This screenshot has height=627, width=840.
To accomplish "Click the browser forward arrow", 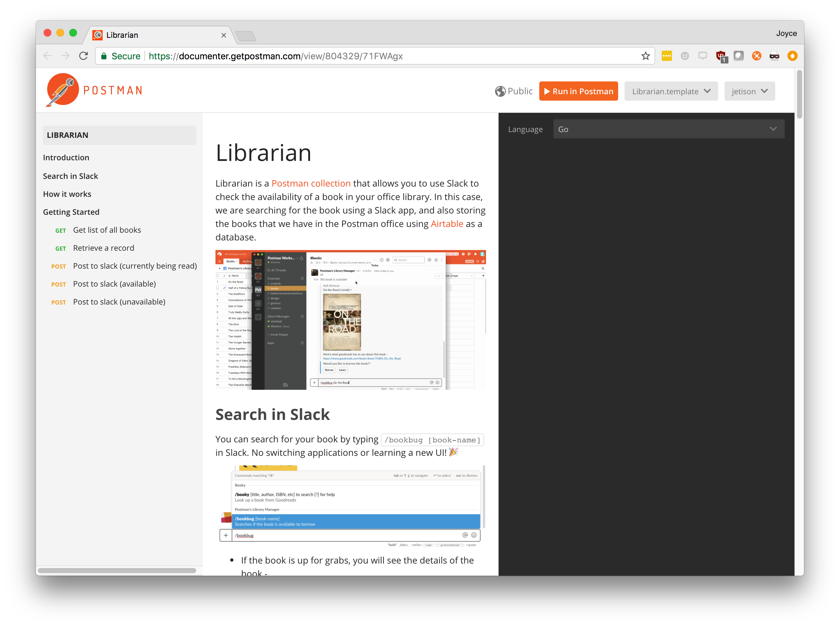I will click(65, 56).
